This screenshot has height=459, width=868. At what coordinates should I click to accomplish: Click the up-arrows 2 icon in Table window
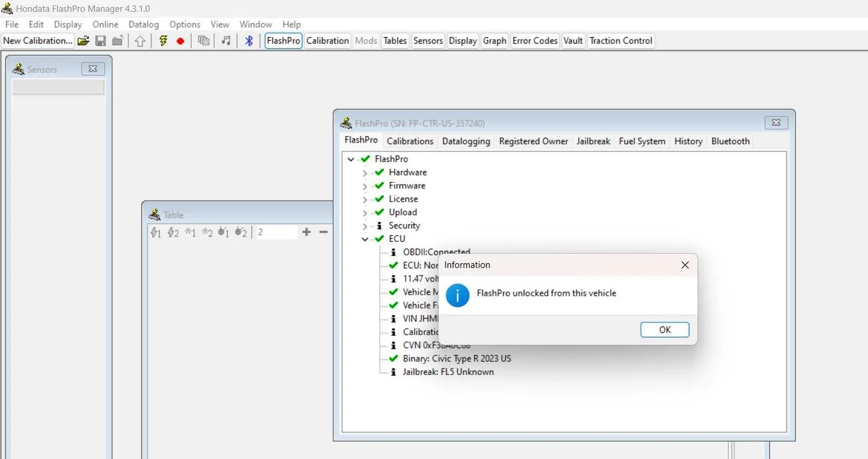coord(207,232)
